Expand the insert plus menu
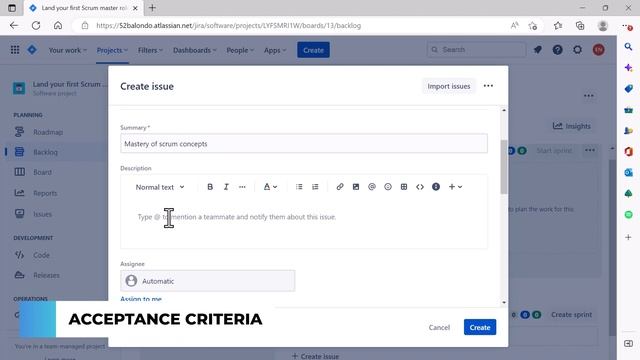 tap(455, 187)
